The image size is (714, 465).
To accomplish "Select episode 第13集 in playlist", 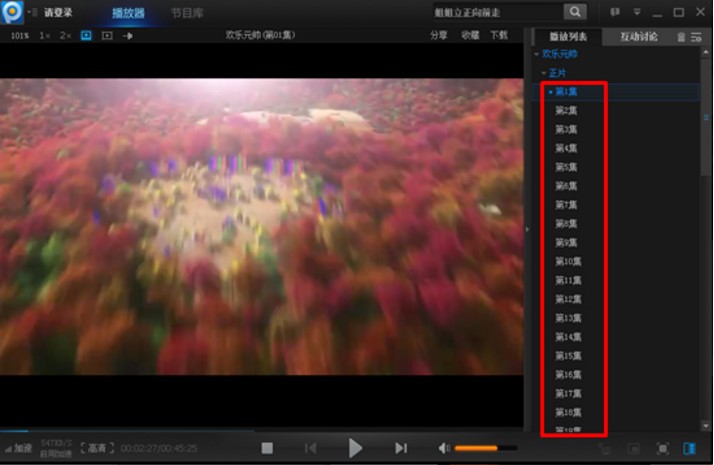I will pos(568,318).
